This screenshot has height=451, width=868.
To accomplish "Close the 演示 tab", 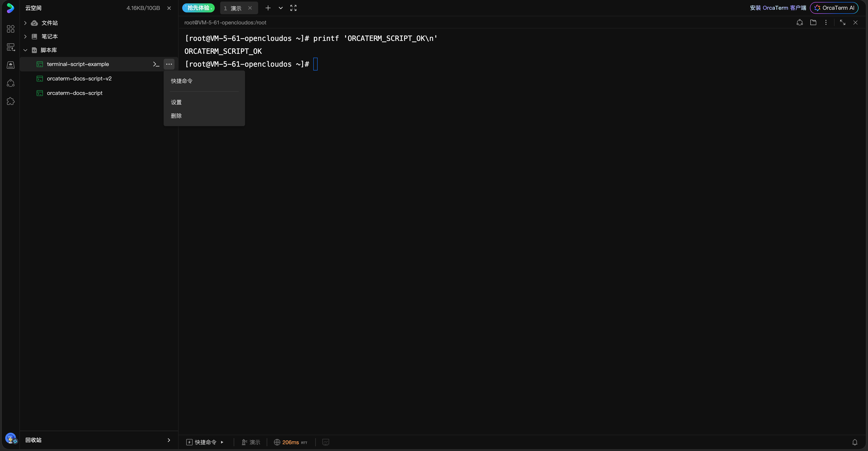I will (x=250, y=8).
